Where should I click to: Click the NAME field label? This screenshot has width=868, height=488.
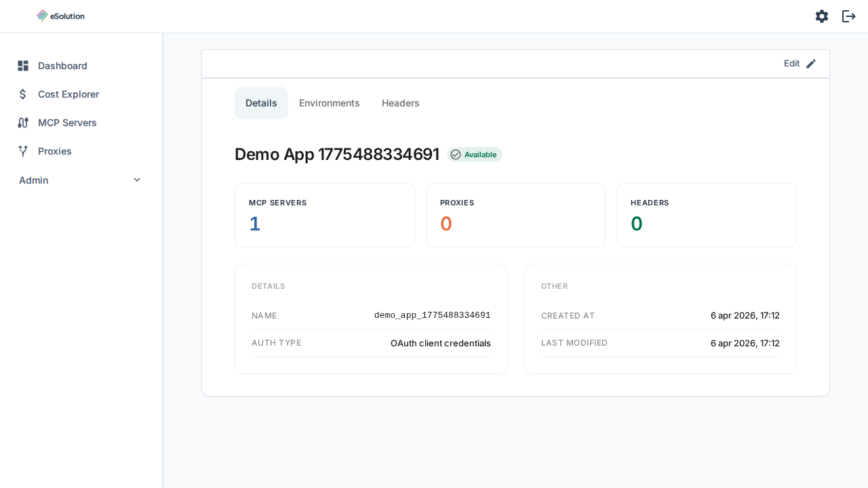[x=264, y=316]
